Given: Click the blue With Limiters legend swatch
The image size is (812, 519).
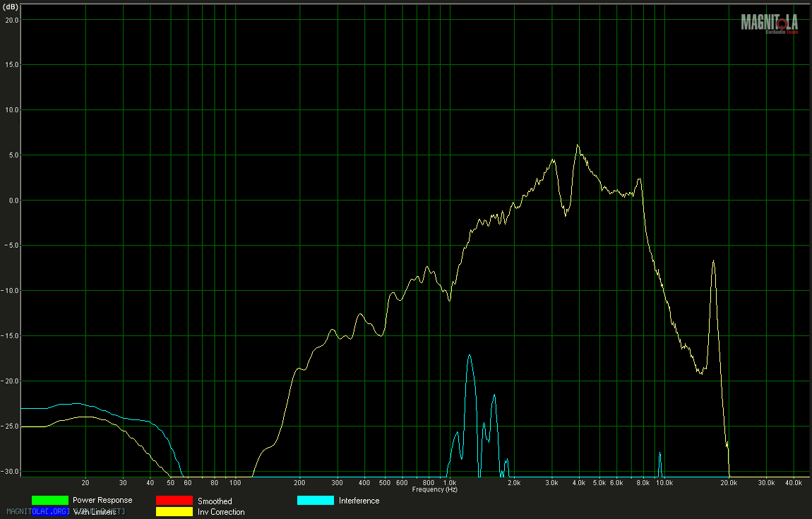Looking at the screenshot, I should coord(49,512).
